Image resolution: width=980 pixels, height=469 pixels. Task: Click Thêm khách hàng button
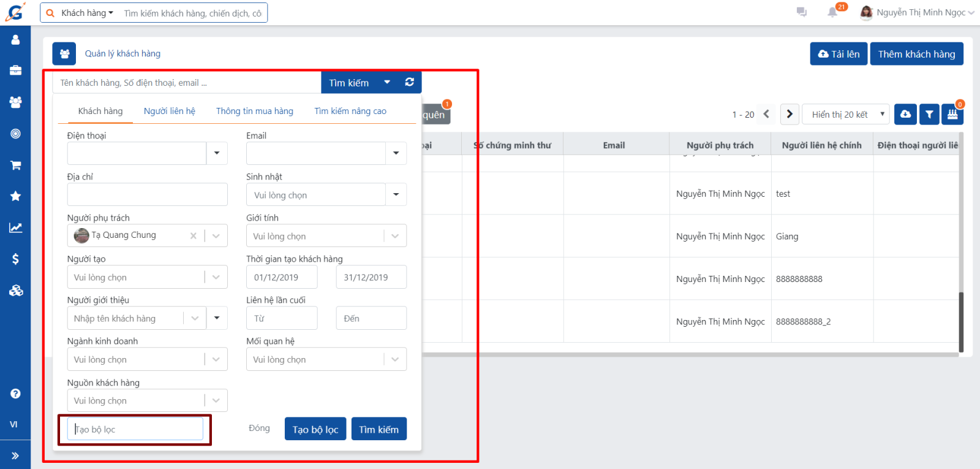pos(916,54)
